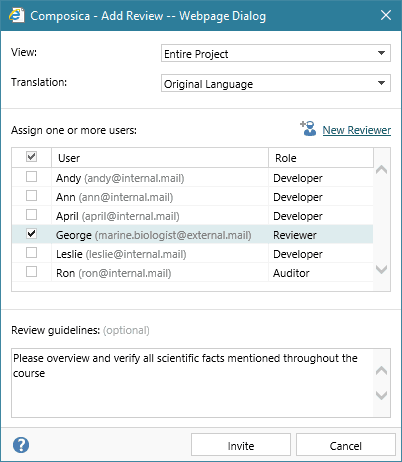Click the Internet Explorer icon in title bar
The height and width of the screenshot is (462, 402).
(16, 15)
